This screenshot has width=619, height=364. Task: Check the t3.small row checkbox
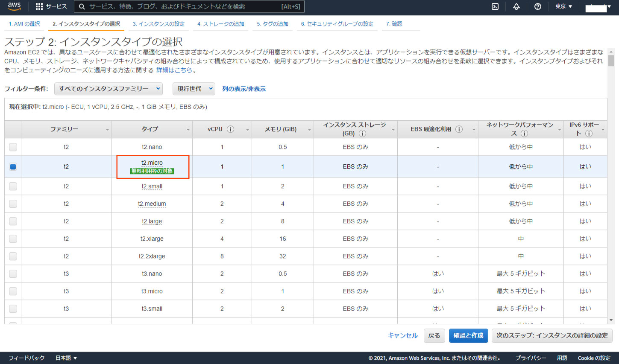[x=13, y=309]
